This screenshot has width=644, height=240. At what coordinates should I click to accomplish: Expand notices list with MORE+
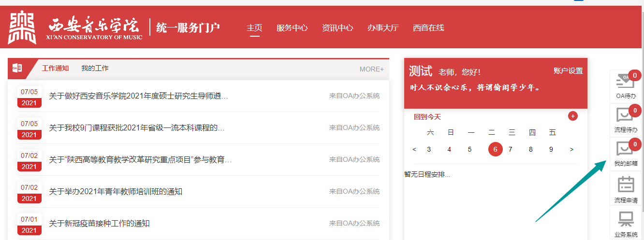(x=371, y=69)
